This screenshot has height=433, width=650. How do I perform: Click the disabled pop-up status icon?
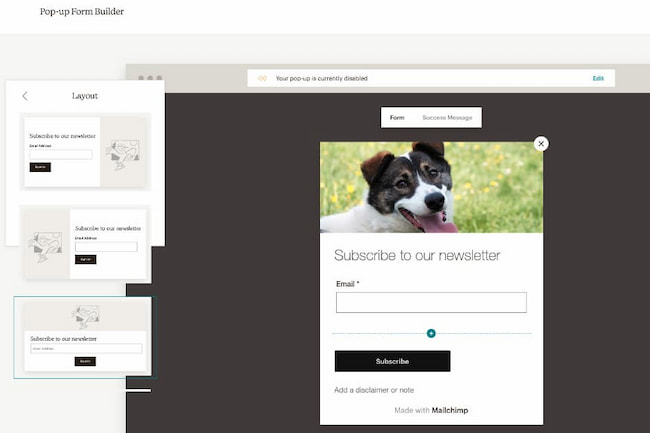click(262, 78)
